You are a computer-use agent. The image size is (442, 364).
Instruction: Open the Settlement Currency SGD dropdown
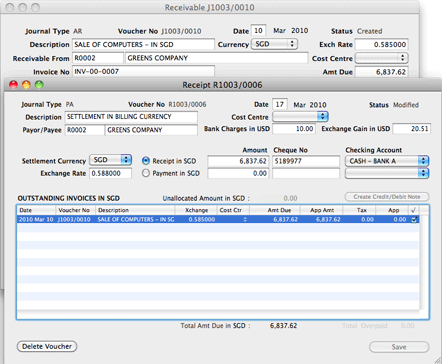point(111,160)
